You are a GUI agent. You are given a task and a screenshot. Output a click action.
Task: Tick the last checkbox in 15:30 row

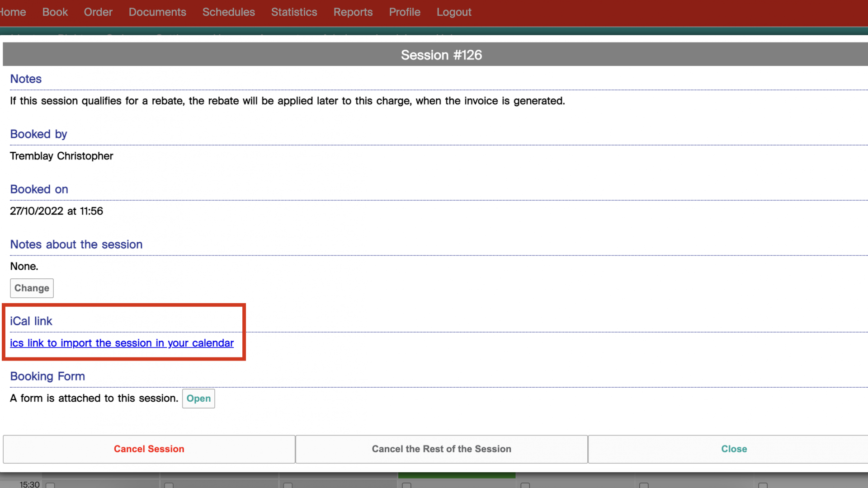763,485
